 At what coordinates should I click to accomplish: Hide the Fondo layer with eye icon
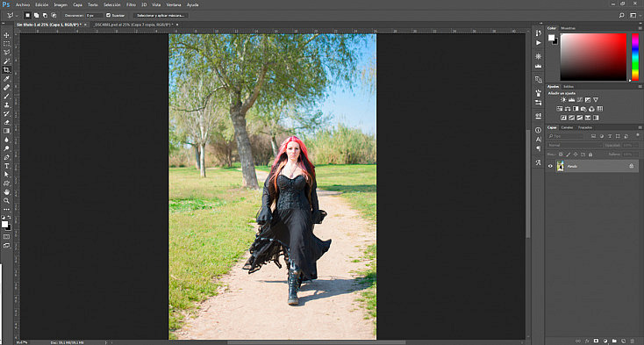(550, 166)
